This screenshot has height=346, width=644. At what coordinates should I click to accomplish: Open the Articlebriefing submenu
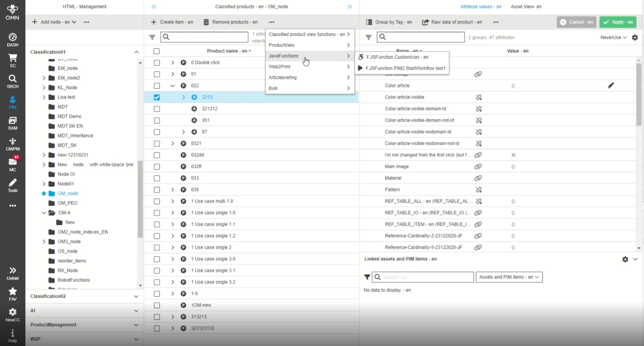[310, 78]
